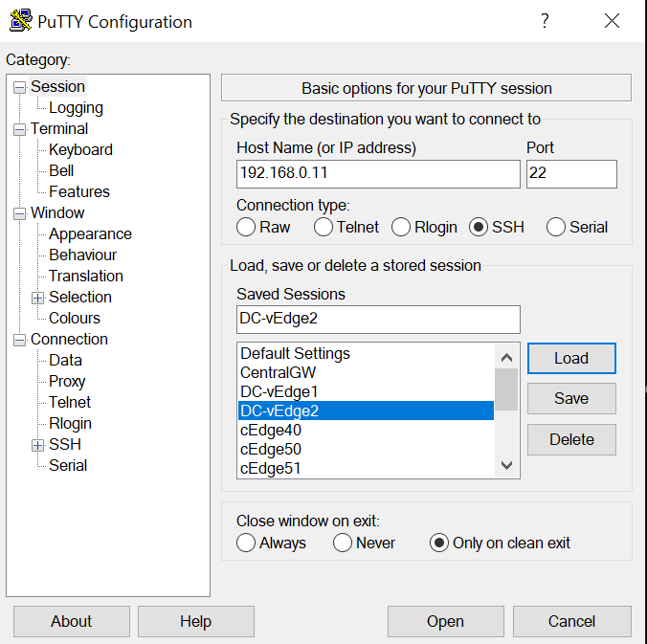Open the Logging category
Viewport: 647px width, 644px height.
point(76,108)
